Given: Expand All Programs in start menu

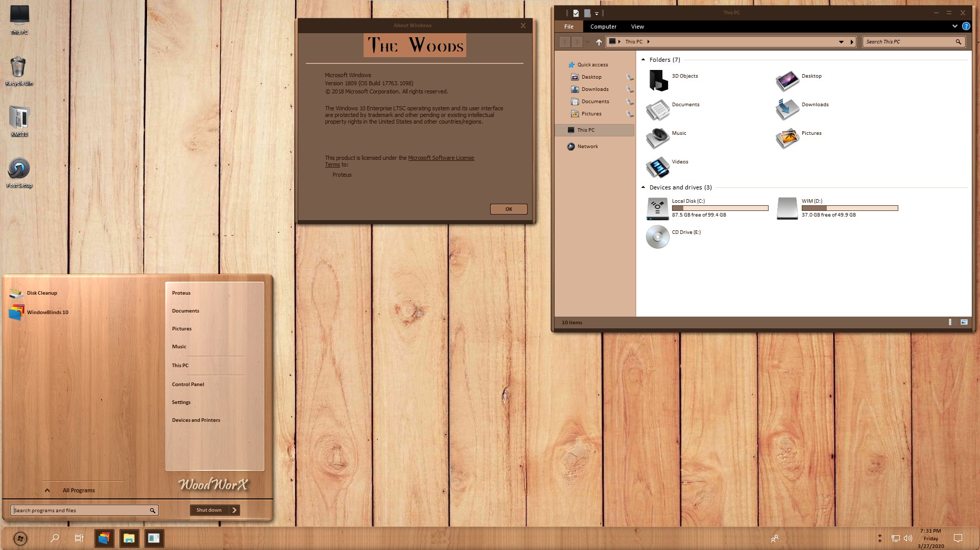Looking at the screenshot, I should pos(71,490).
